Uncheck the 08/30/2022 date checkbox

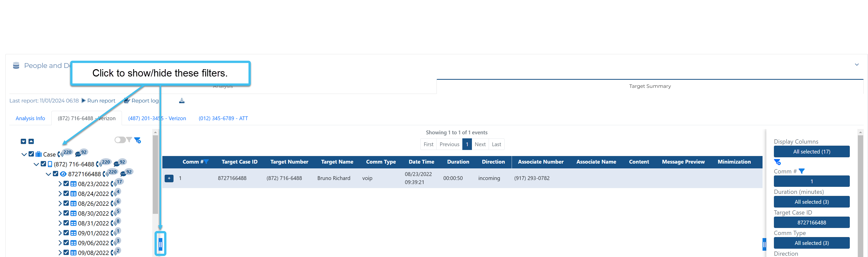(x=66, y=213)
